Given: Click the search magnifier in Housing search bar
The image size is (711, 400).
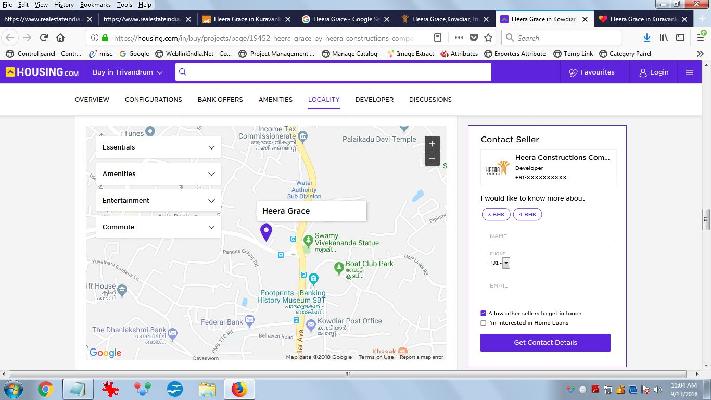Looking at the screenshot, I should click(182, 72).
